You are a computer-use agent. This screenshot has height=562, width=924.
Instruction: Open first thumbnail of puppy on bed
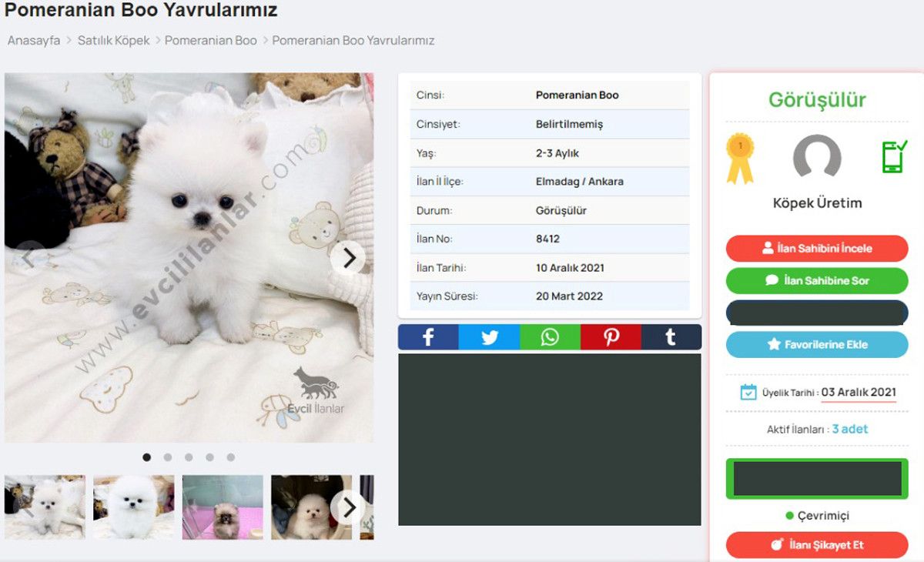(x=45, y=507)
